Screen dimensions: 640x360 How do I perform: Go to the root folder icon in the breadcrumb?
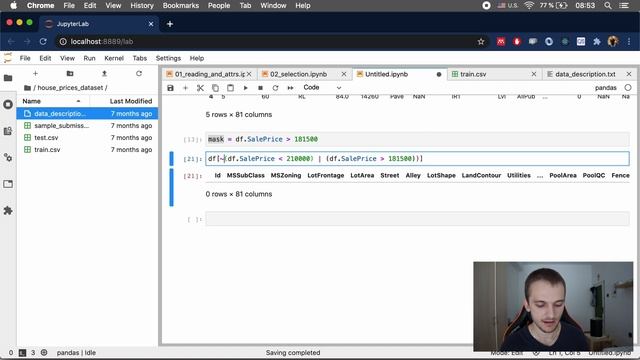coord(27,88)
